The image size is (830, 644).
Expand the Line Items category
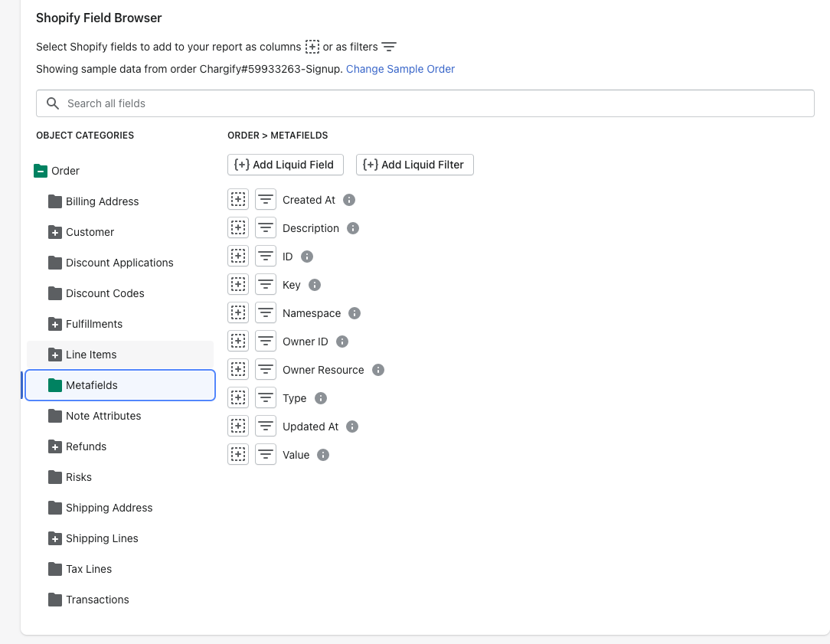coord(55,355)
